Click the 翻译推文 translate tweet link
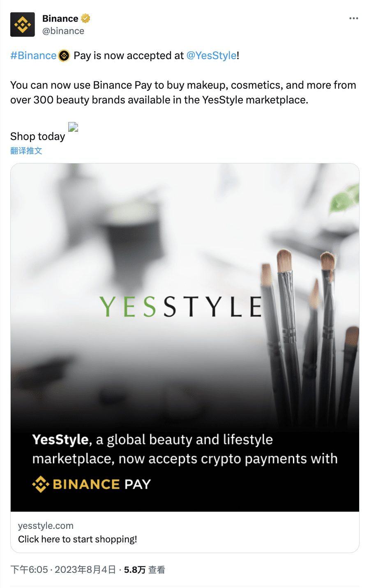This screenshot has width=369, height=588. 26,151
